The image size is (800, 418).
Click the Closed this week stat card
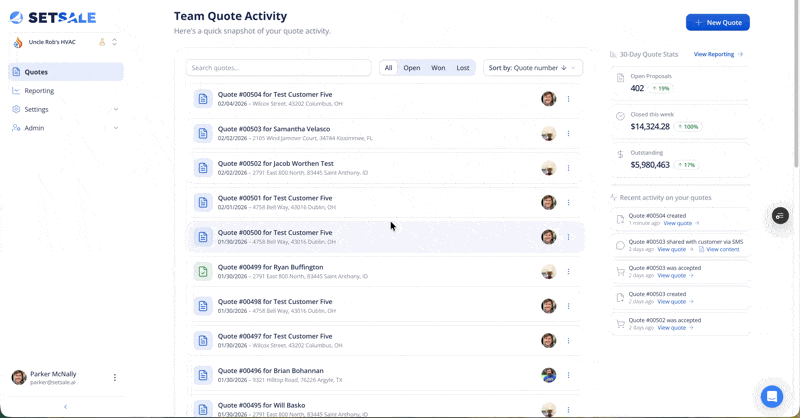click(x=680, y=121)
